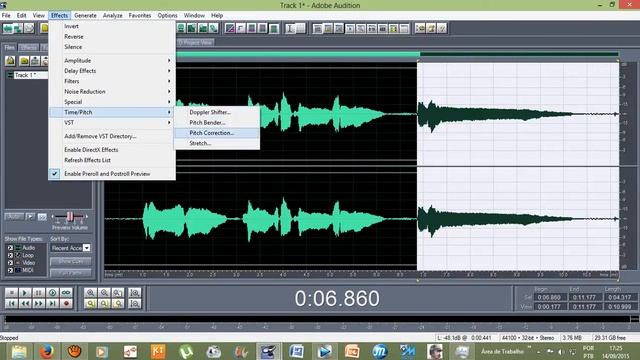Click the Fast Forward transport button

(x=39, y=304)
